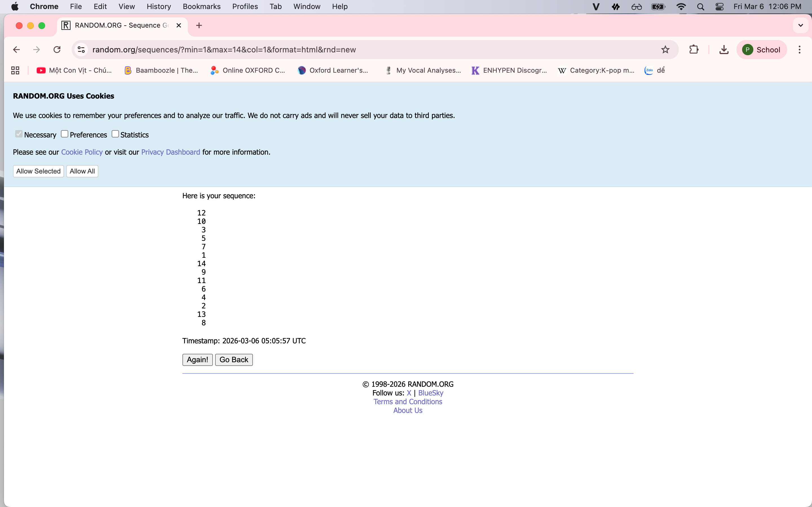The width and height of the screenshot is (812, 507).
Task: Open the Extensions puzzle icon
Action: (x=694, y=50)
